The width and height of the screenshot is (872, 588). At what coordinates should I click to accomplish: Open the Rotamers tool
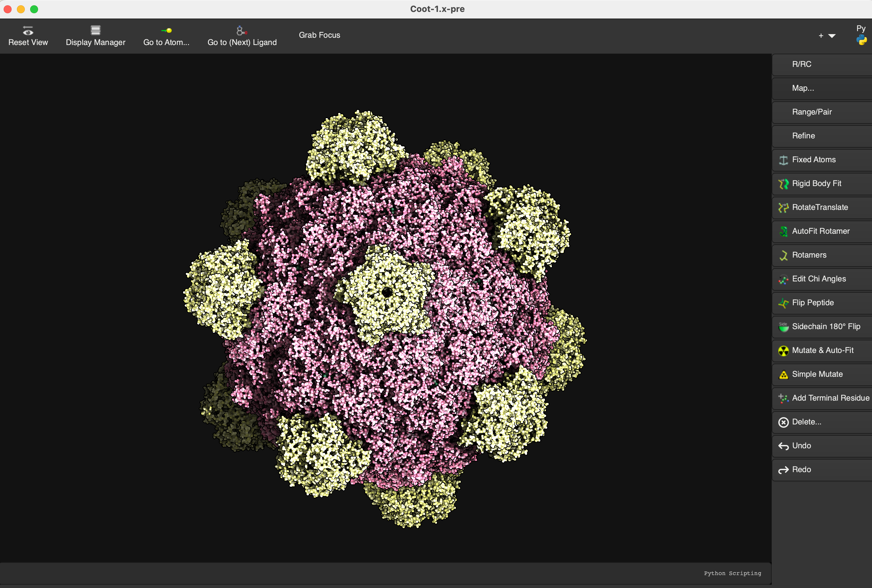click(809, 255)
